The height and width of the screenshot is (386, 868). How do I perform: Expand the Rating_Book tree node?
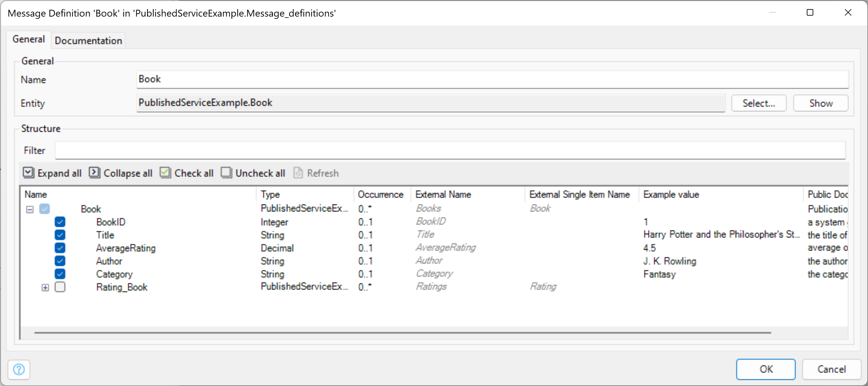pos(45,287)
